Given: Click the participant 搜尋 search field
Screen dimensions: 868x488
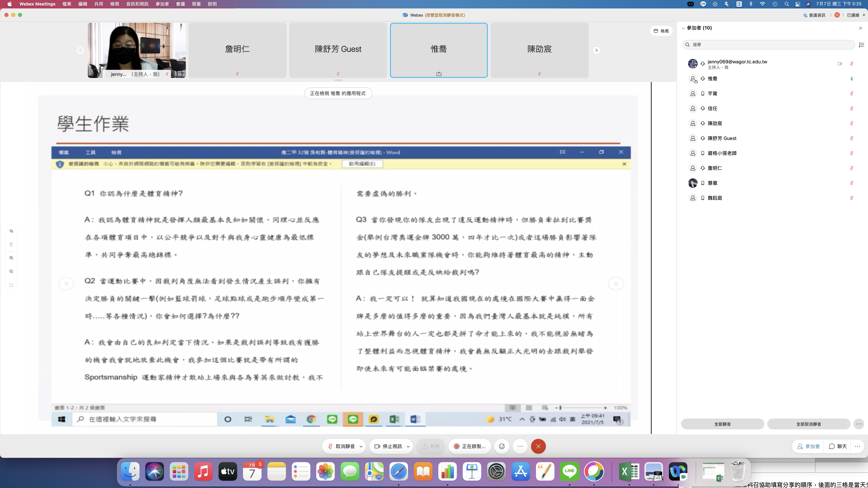Looking at the screenshot, I should [768, 45].
